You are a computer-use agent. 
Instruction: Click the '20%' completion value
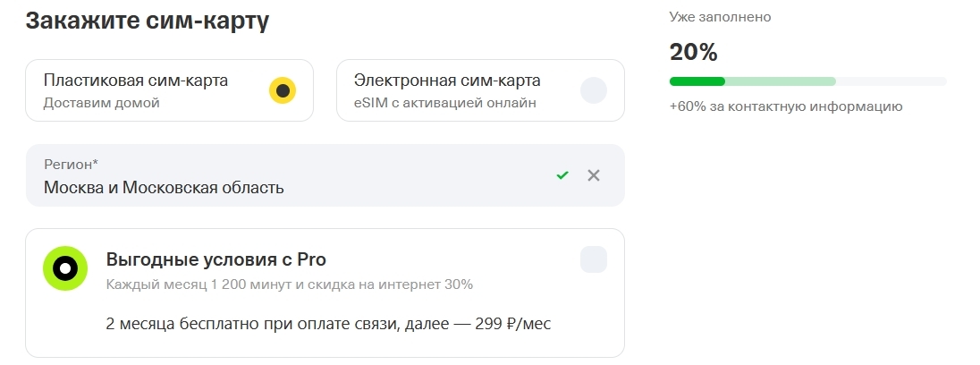(694, 52)
